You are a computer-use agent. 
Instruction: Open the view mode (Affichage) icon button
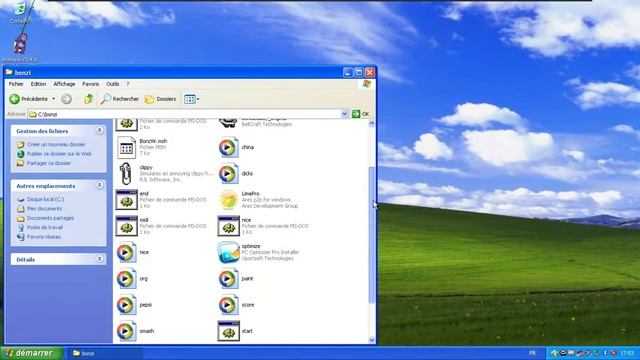click(x=190, y=99)
